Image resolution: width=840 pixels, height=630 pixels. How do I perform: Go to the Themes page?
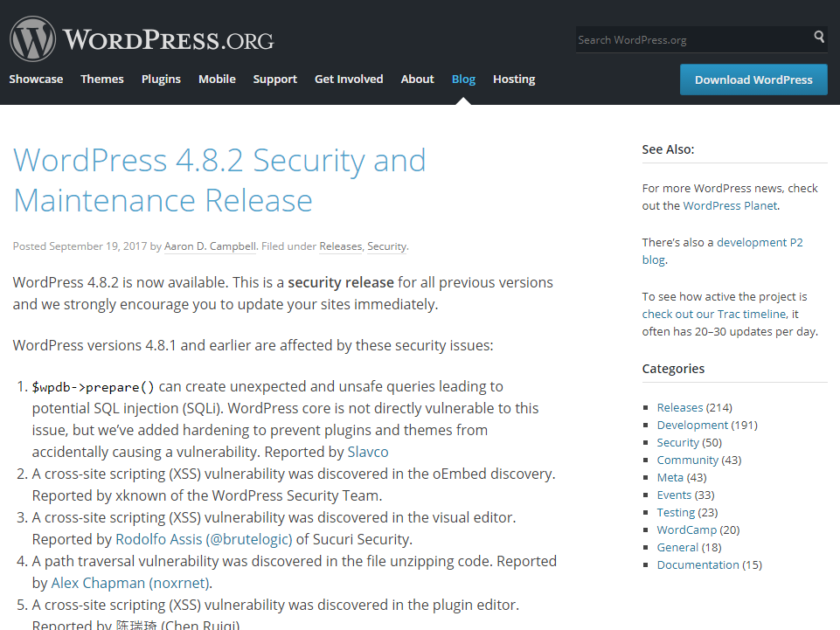102,79
